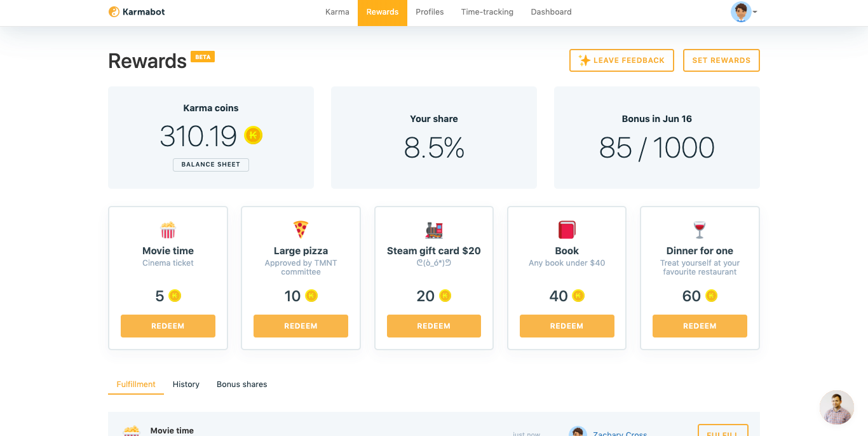Click the Rewards page heading
The image size is (868, 436).
pos(147,61)
